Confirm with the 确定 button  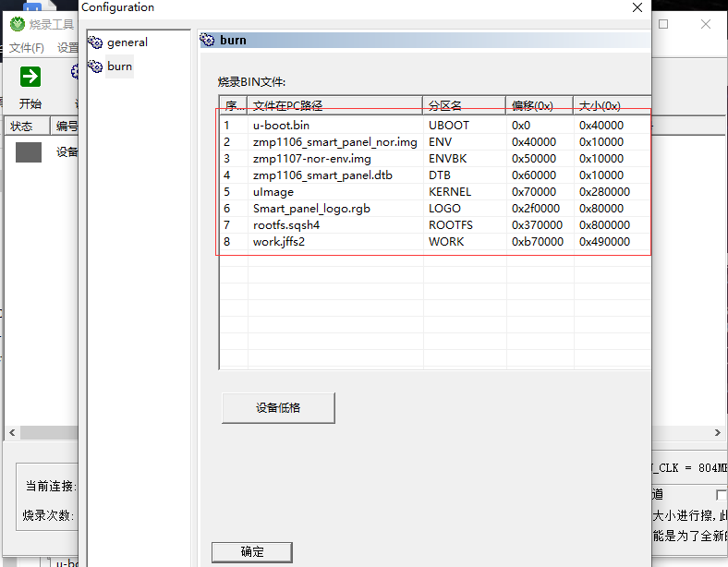point(252,551)
